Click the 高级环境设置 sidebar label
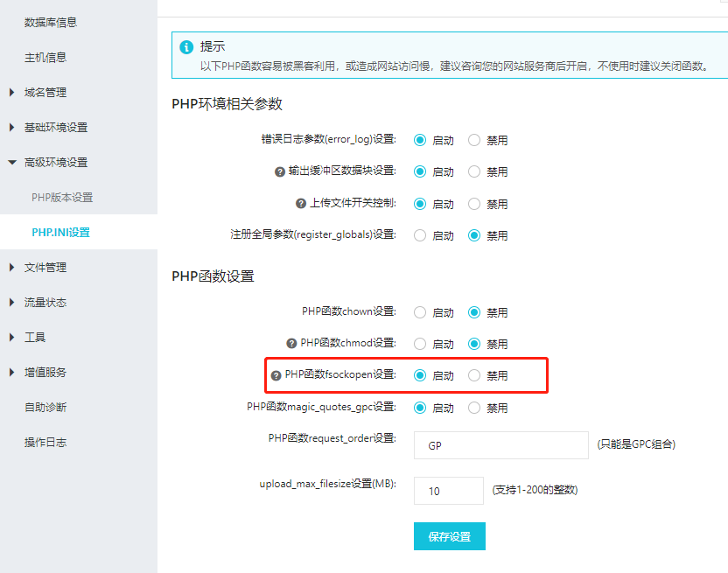Viewport: 728px width, 573px height. coord(56,163)
